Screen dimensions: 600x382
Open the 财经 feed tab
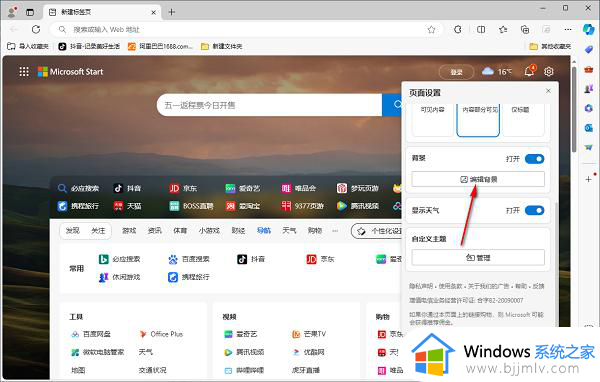238,231
